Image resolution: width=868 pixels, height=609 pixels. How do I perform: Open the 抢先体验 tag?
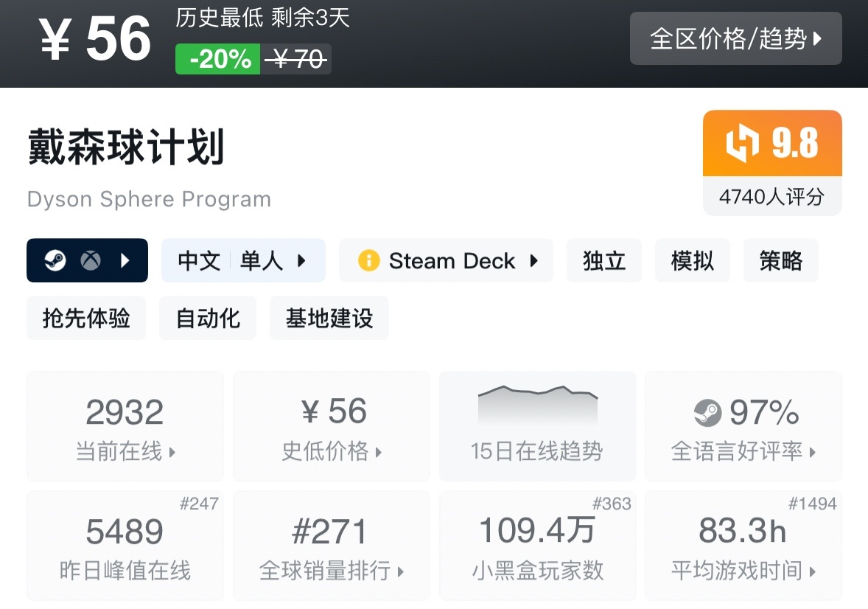click(86, 318)
